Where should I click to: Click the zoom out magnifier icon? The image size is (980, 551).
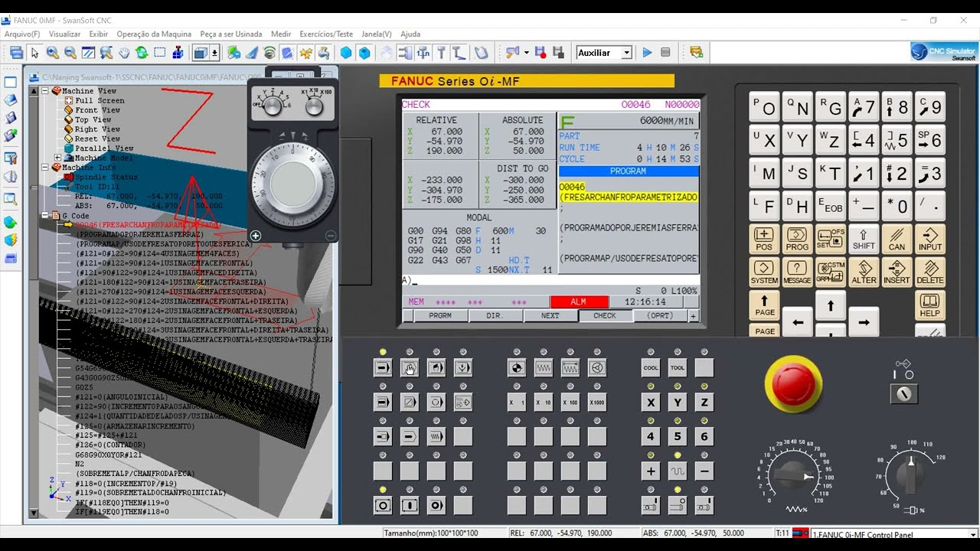tap(70, 53)
